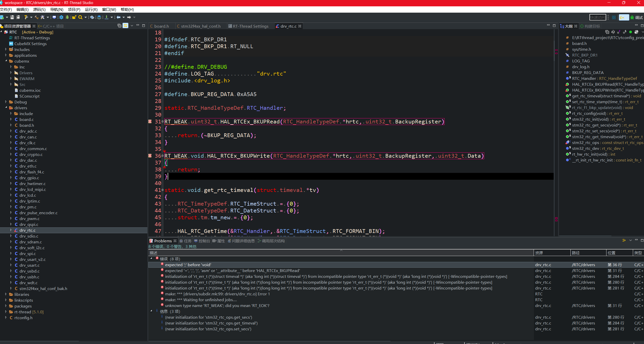This screenshot has width=644, height=344.
Task: Switch to the board.h editor tab
Action: click(161, 26)
